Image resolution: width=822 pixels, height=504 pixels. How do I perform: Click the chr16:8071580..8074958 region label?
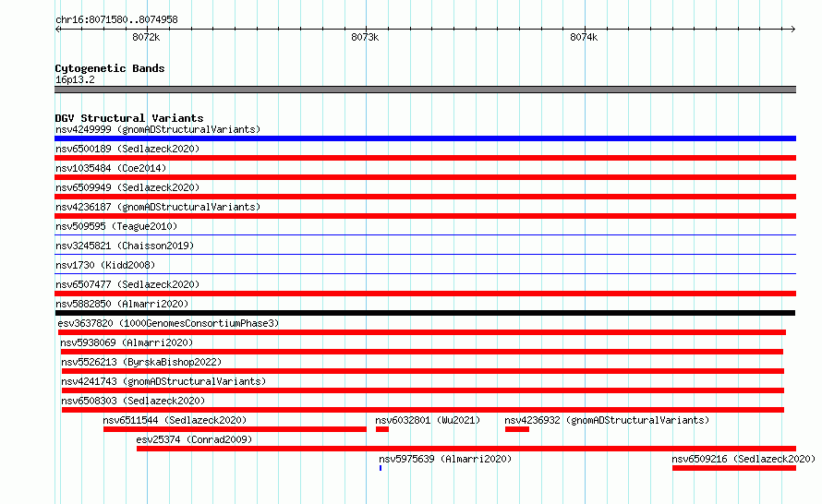coord(116,19)
